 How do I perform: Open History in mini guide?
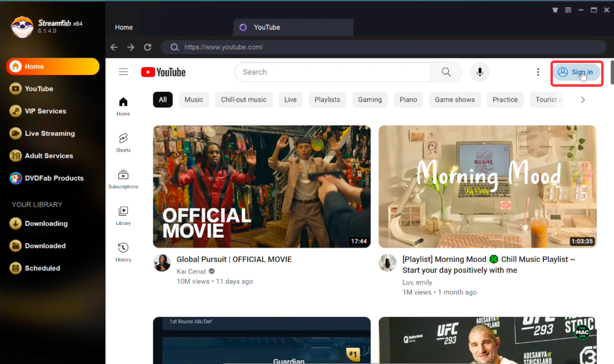click(123, 252)
